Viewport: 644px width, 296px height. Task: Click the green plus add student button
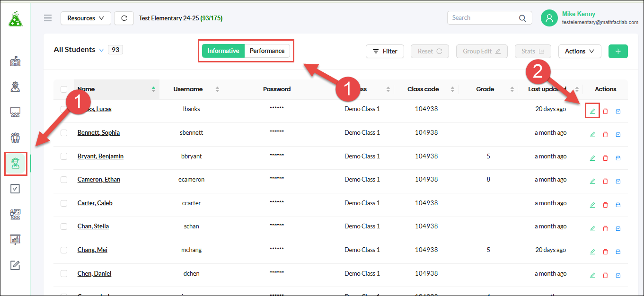[618, 51]
